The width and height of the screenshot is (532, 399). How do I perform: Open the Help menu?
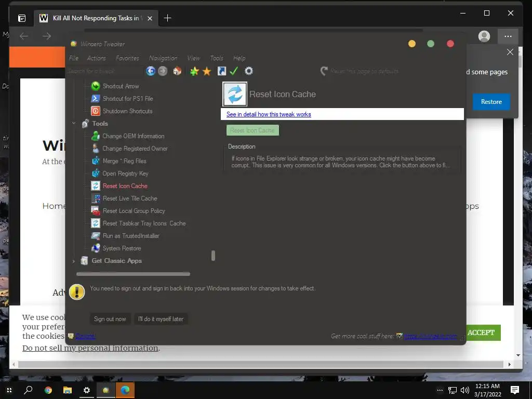(239, 58)
